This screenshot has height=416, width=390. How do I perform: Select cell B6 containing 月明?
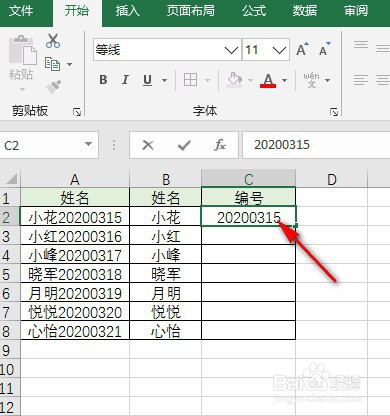[166, 293]
